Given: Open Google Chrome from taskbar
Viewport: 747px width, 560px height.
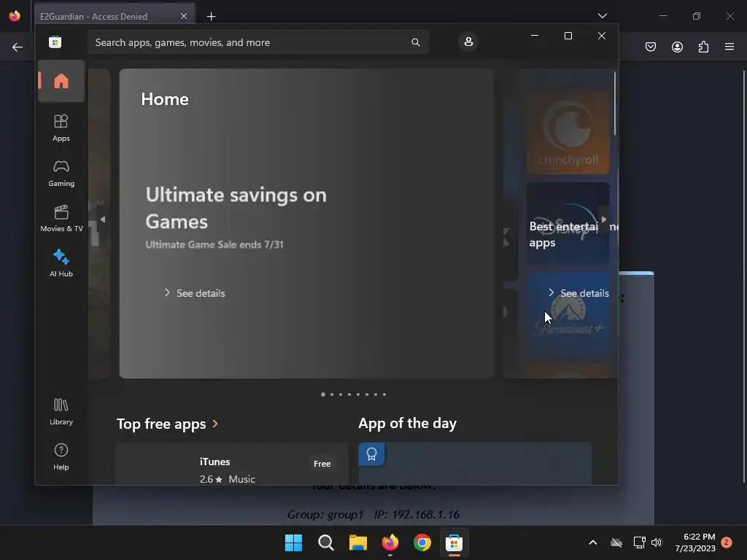Looking at the screenshot, I should click(422, 542).
